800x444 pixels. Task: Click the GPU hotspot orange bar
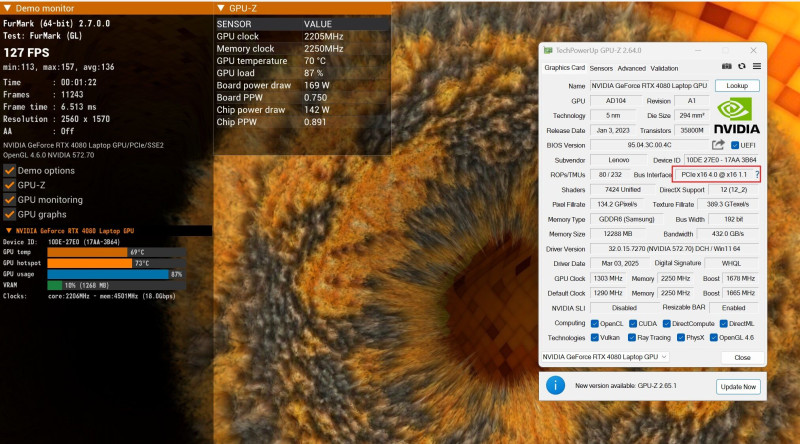click(89, 263)
